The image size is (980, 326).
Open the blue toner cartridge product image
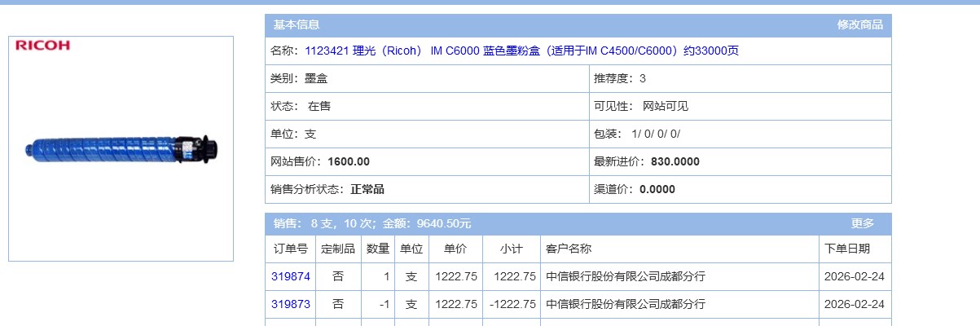pos(121,148)
